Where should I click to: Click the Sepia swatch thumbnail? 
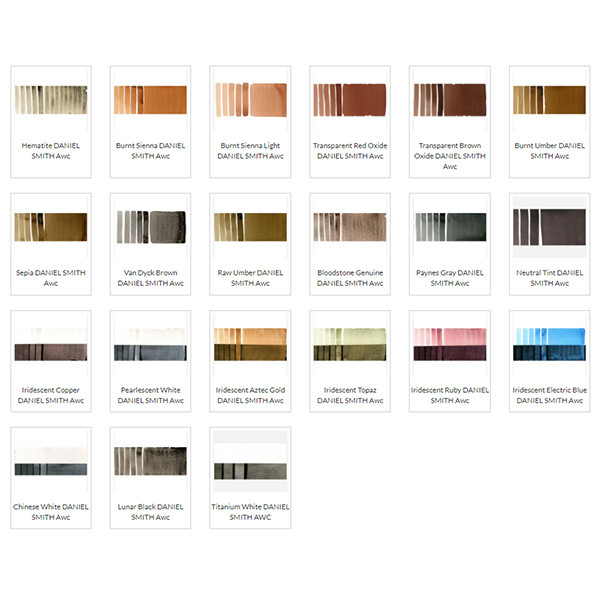(x=50, y=226)
